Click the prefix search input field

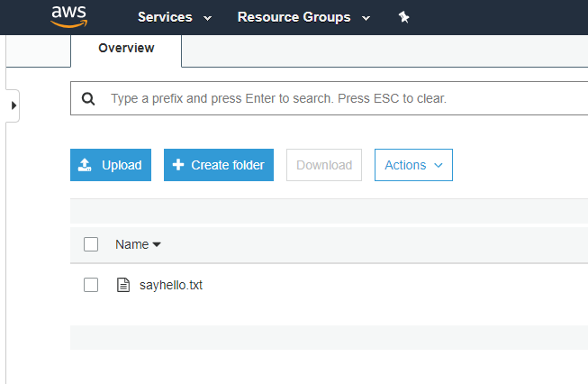click(x=342, y=98)
